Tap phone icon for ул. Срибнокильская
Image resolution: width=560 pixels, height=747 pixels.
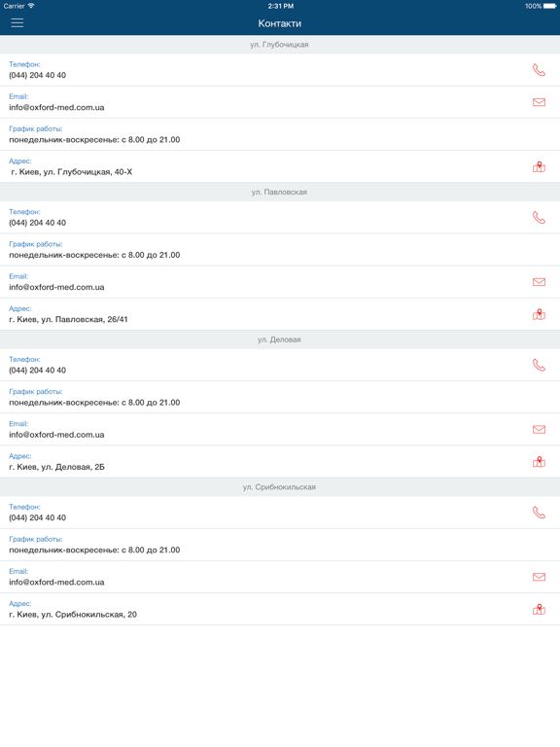pos(539,513)
